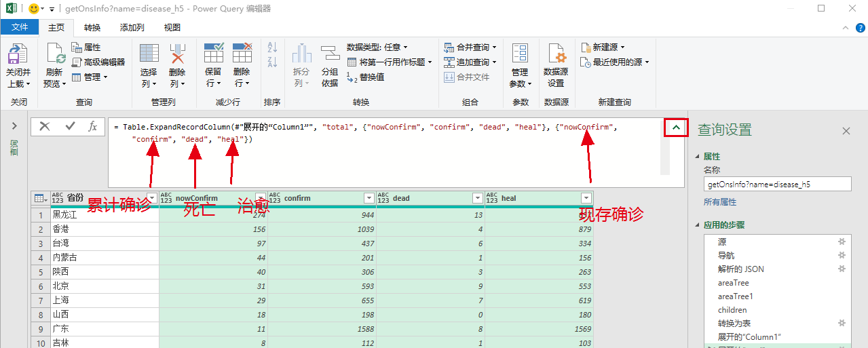Image resolution: width=868 pixels, height=348 pixels.
Task: Click the 分组依据 group by icon
Action: pyautogui.click(x=330, y=54)
